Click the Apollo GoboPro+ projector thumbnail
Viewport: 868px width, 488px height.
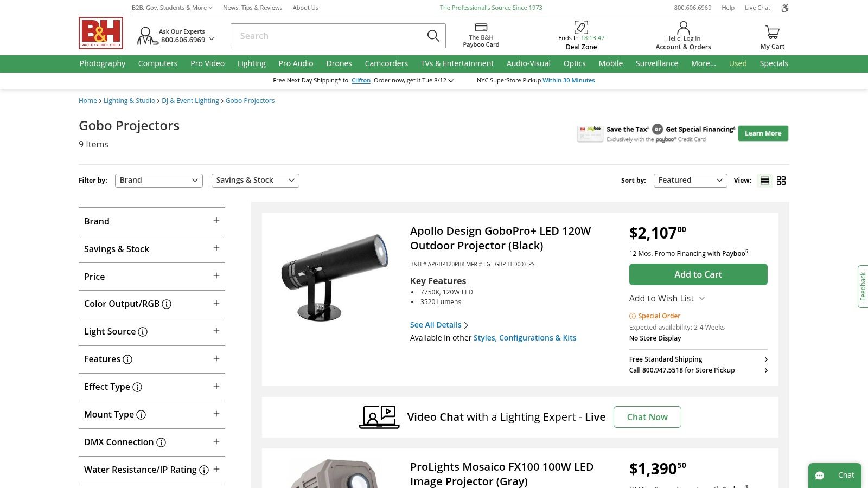(334, 277)
